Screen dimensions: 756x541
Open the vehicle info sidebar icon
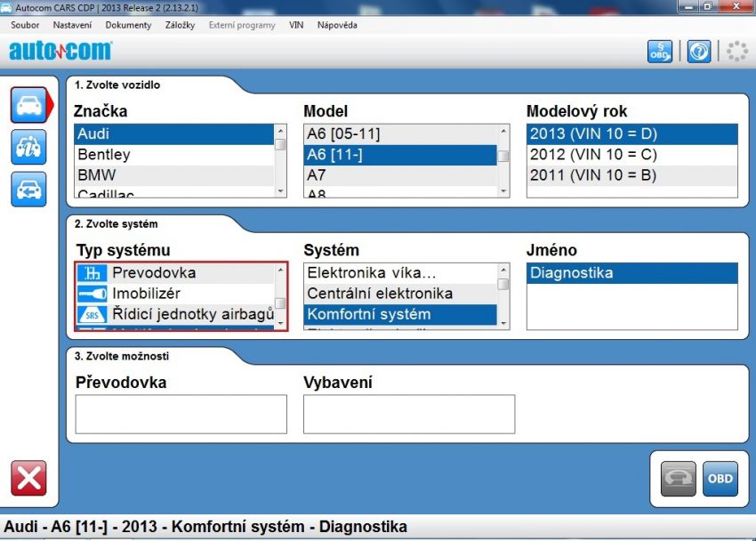[29, 147]
